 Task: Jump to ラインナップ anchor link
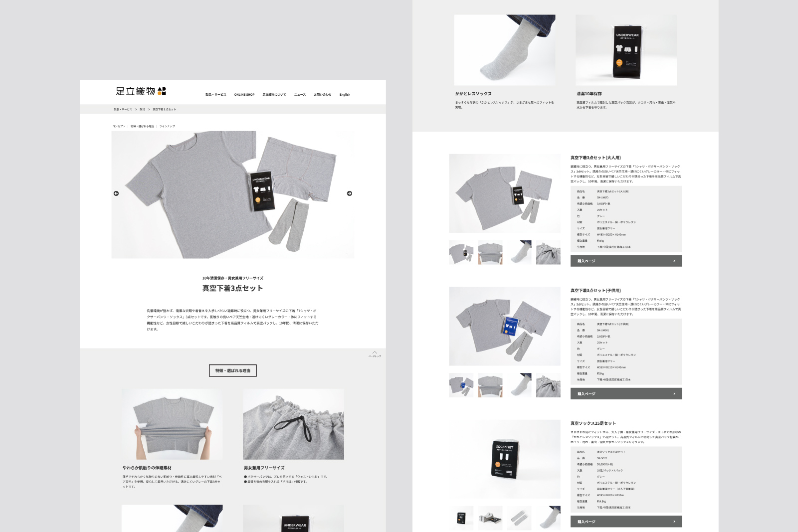click(167, 126)
